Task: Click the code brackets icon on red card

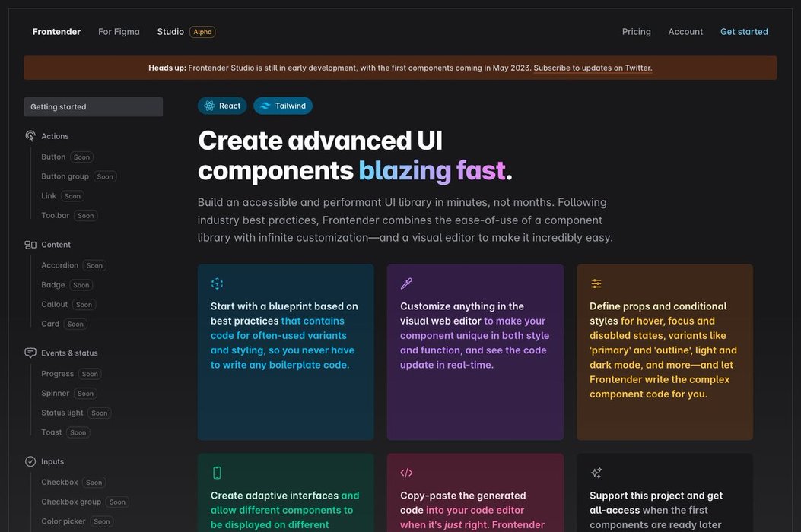Action: point(407,473)
